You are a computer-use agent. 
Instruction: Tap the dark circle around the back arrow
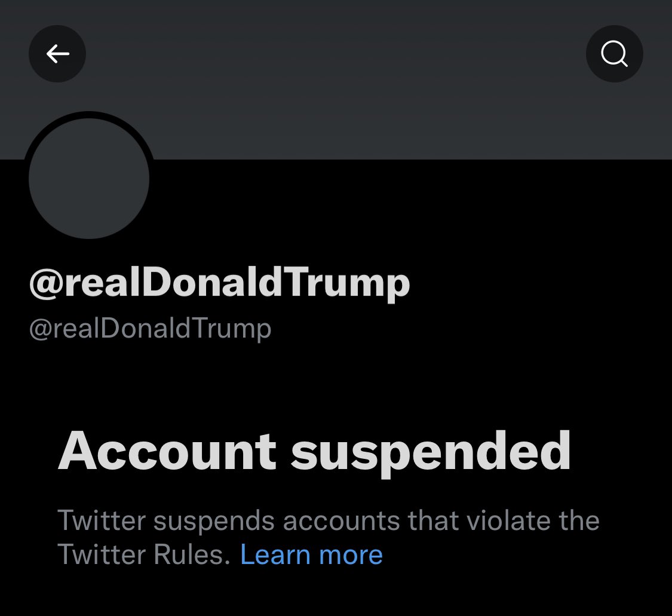(x=57, y=54)
